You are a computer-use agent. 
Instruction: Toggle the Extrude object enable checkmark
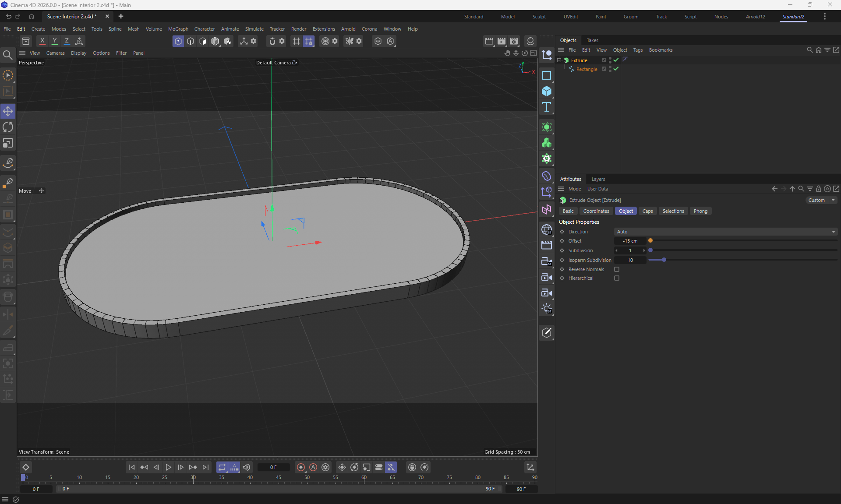616,60
